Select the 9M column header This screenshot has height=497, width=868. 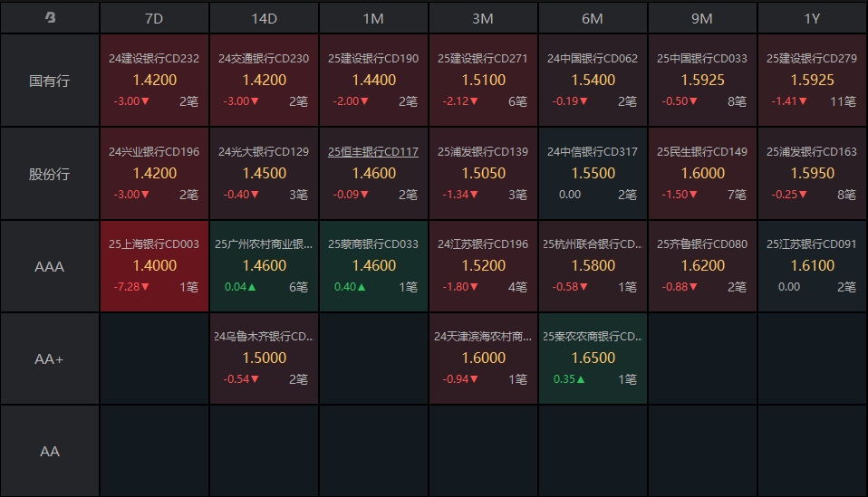pyautogui.click(x=702, y=18)
